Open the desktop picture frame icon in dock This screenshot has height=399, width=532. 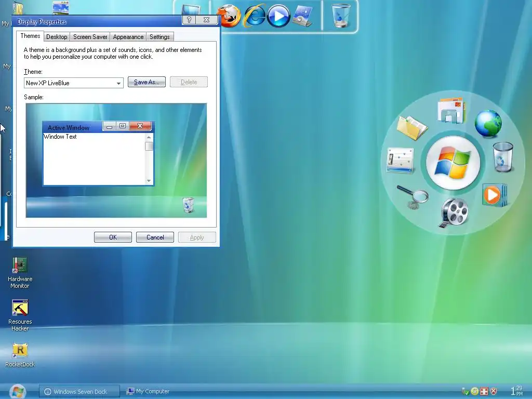pyautogui.click(x=303, y=15)
